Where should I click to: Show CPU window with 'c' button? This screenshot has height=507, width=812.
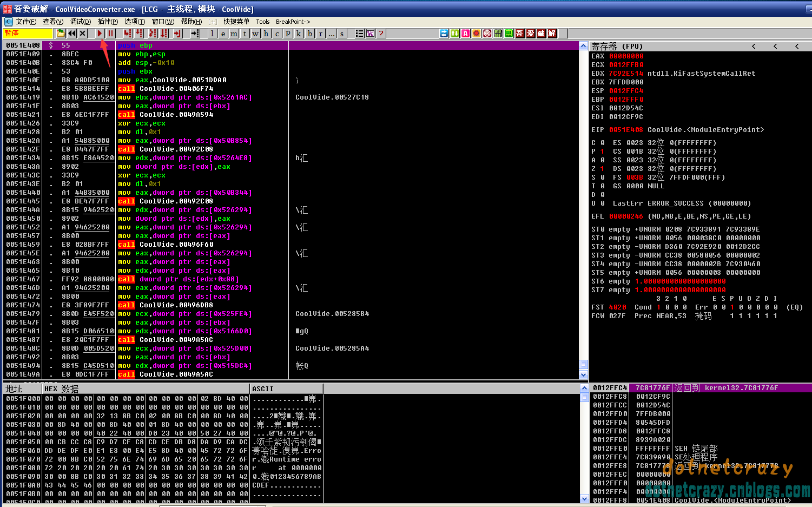click(x=277, y=34)
